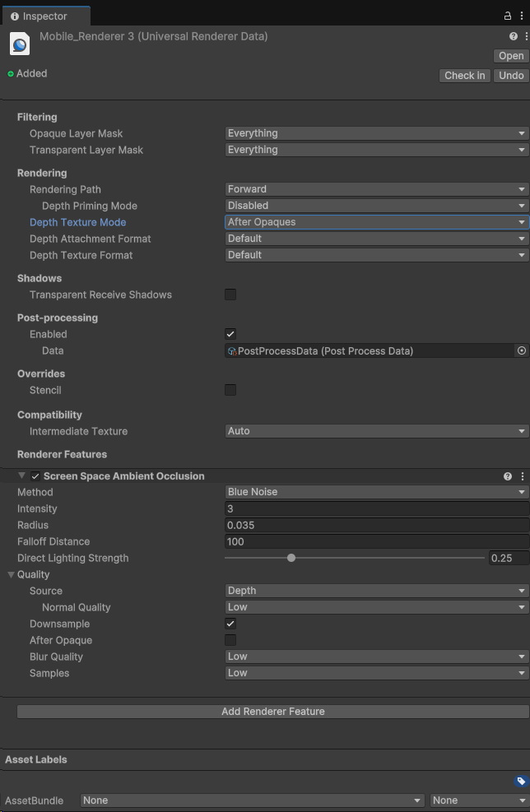Open help for Screen Space Ambient Occlusion

coord(509,476)
